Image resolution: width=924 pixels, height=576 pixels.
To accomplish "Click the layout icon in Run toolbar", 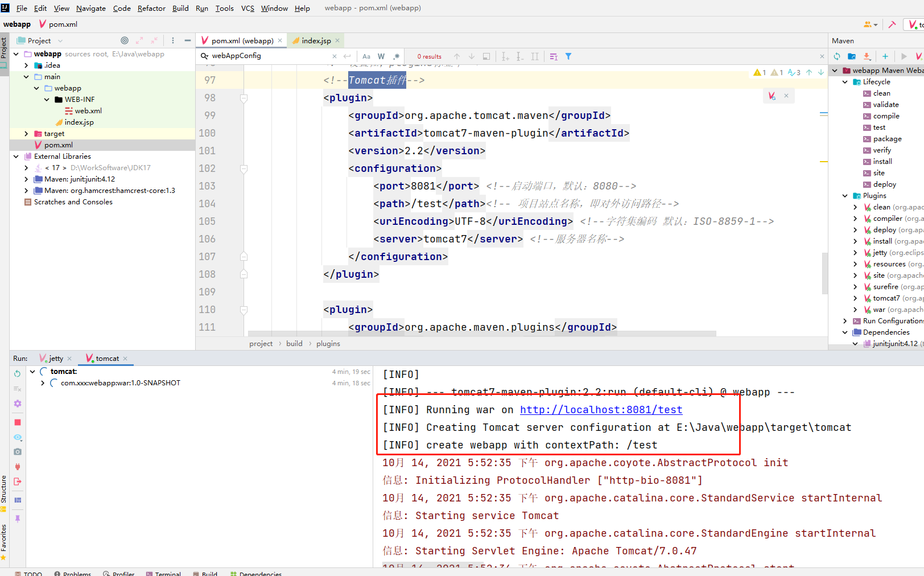I will (x=18, y=500).
